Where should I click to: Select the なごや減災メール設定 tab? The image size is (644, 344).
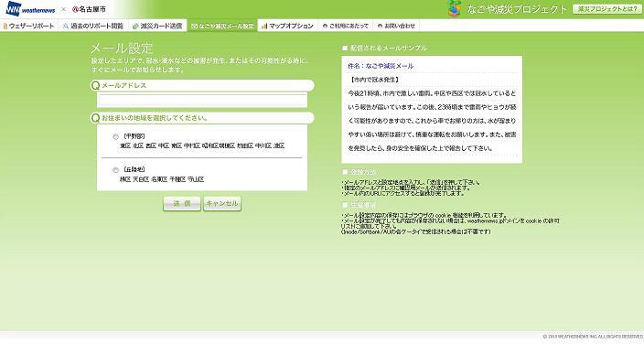click(x=222, y=26)
